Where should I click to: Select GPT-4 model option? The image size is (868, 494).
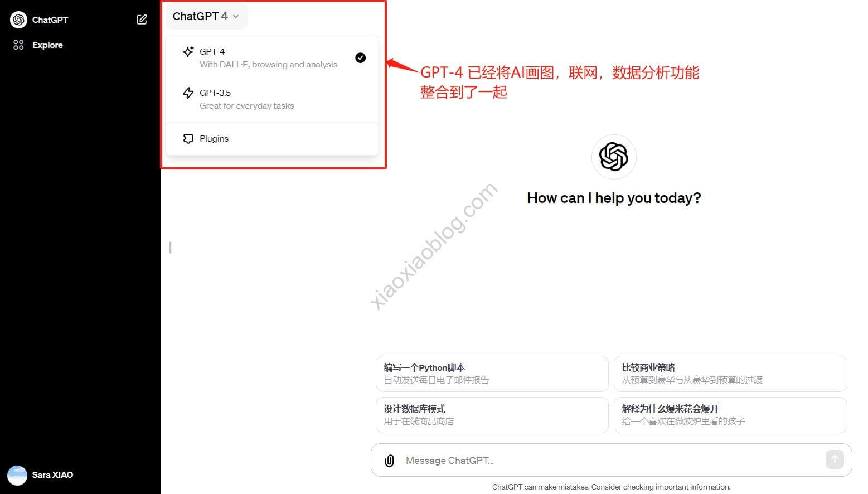tap(272, 57)
